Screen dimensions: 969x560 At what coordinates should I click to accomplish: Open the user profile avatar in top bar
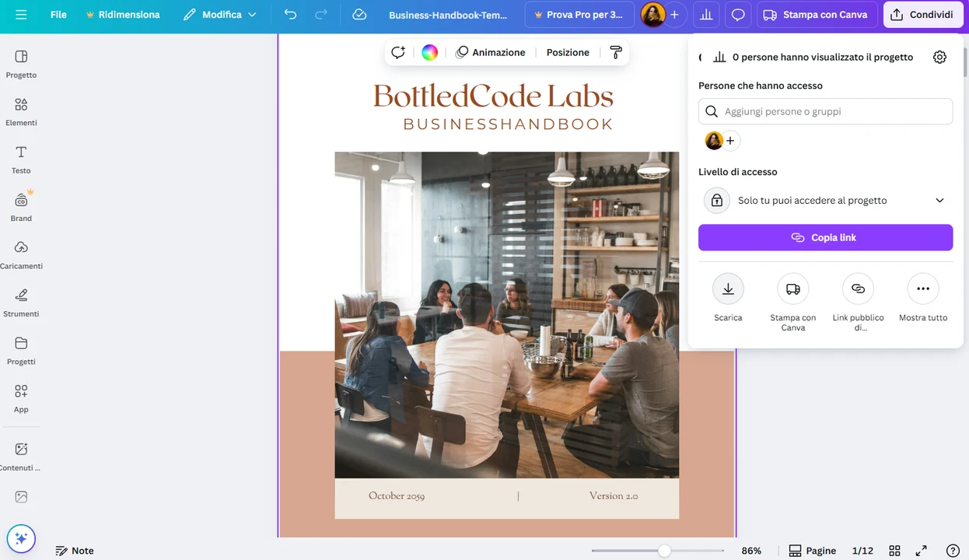[x=652, y=15]
